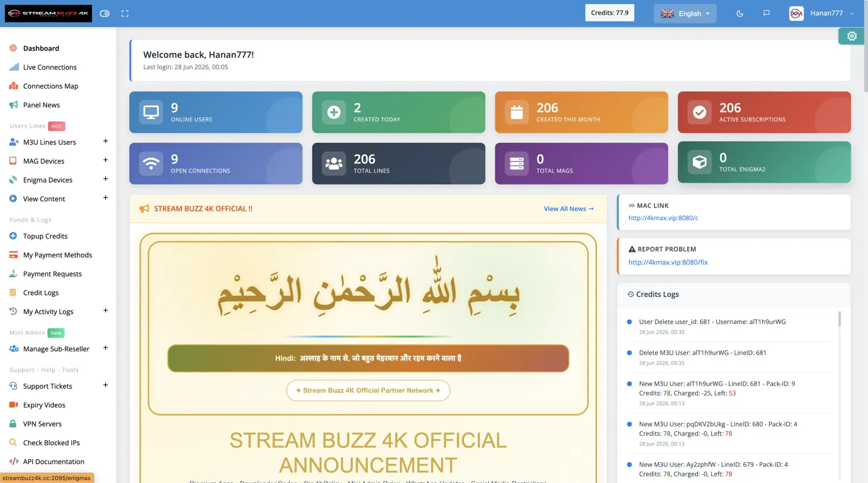Image resolution: width=868 pixels, height=483 pixels.
Task: Click the API Documentation code icon
Action: (14, 462)
